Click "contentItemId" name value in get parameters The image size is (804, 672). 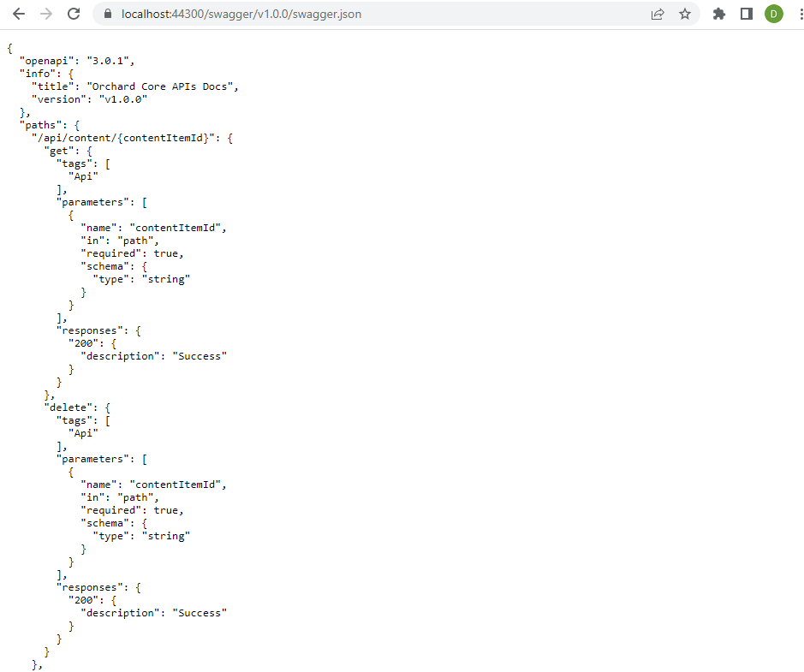(176, 228)
